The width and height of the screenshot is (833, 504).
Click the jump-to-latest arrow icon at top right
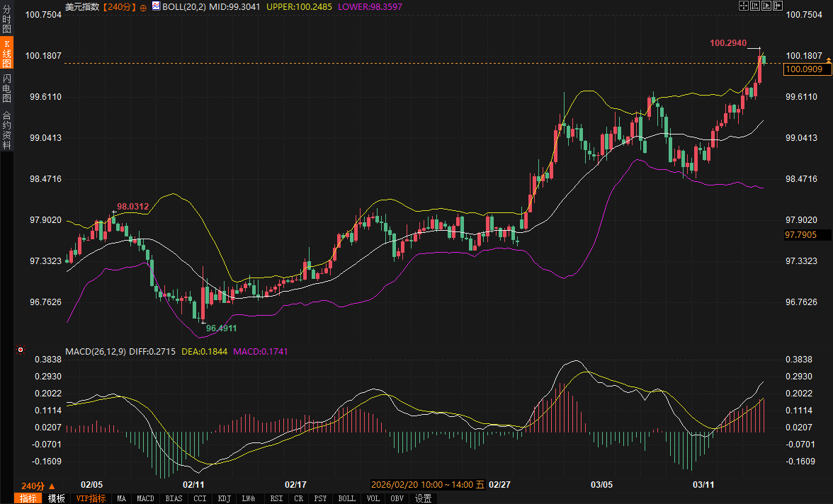tap(778, 6)
